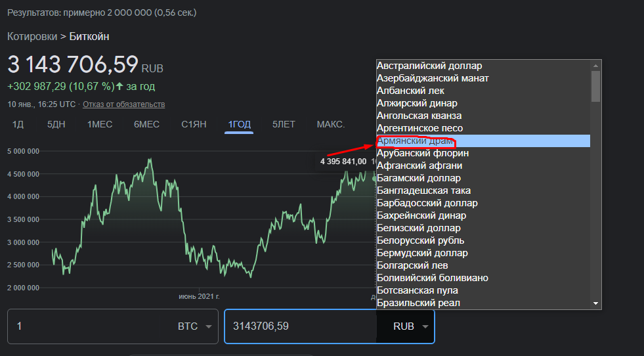Choose the highlighted Армянский драм option
The width and height of the screenshot is (644, 356).
(483, 141)
